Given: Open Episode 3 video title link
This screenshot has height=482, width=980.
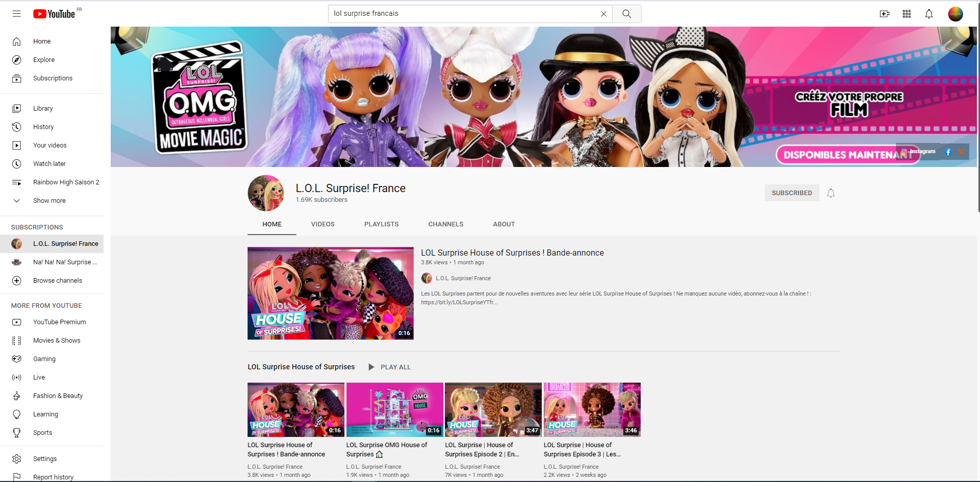Looking at the screenshot, I should (x=582, y=450).
